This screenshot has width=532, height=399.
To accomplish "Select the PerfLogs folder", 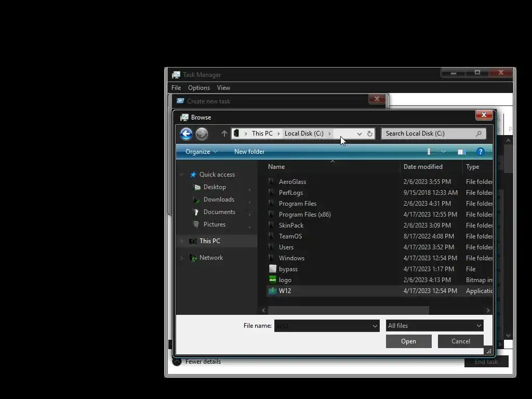I will point(380,193).
